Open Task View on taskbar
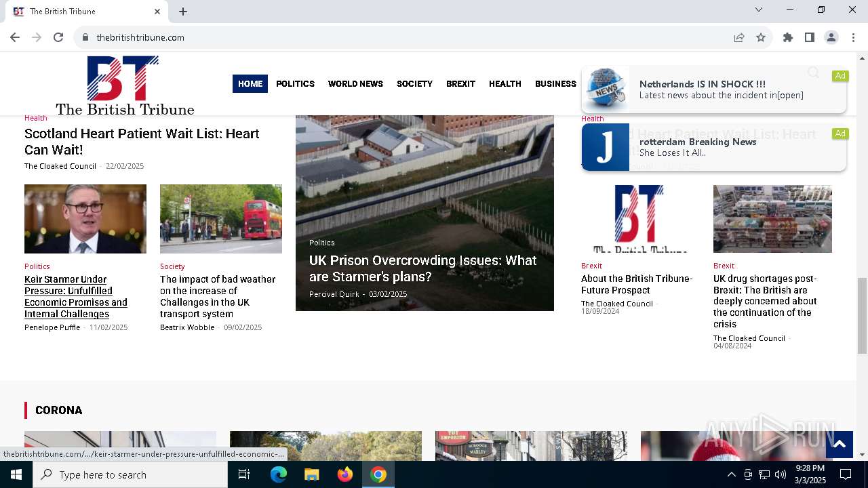Screen dimensions: 868x488 [x=244, y=474]
